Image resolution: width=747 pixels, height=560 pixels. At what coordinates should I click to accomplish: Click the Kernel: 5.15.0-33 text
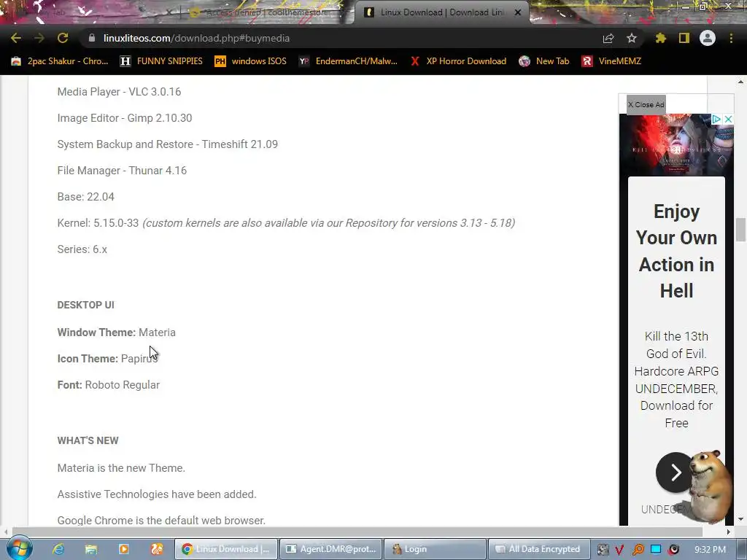pyautogui.click(x=98, y=223)
